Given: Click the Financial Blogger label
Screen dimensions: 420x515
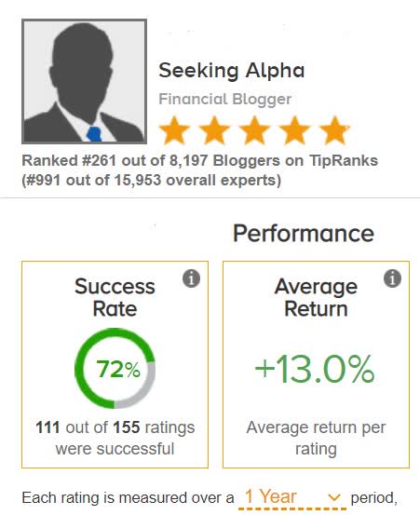Looking at the screenshot, I should pos(225,100).
